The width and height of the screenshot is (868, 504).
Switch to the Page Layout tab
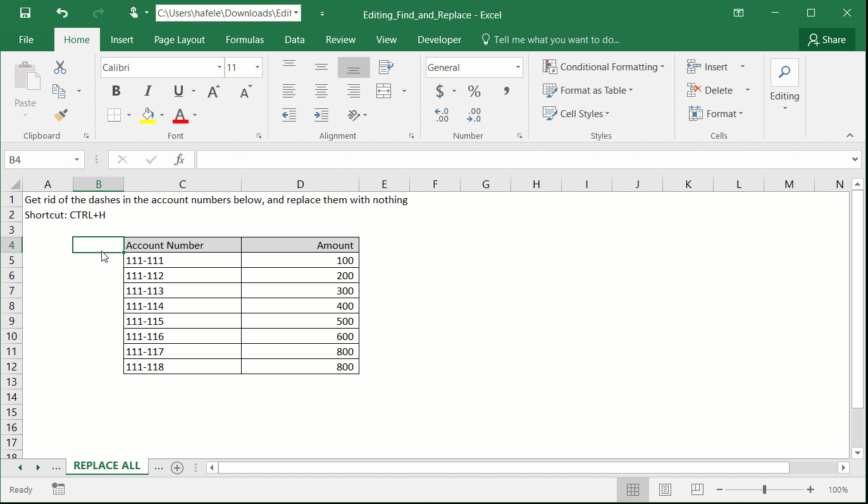(180, 39)
